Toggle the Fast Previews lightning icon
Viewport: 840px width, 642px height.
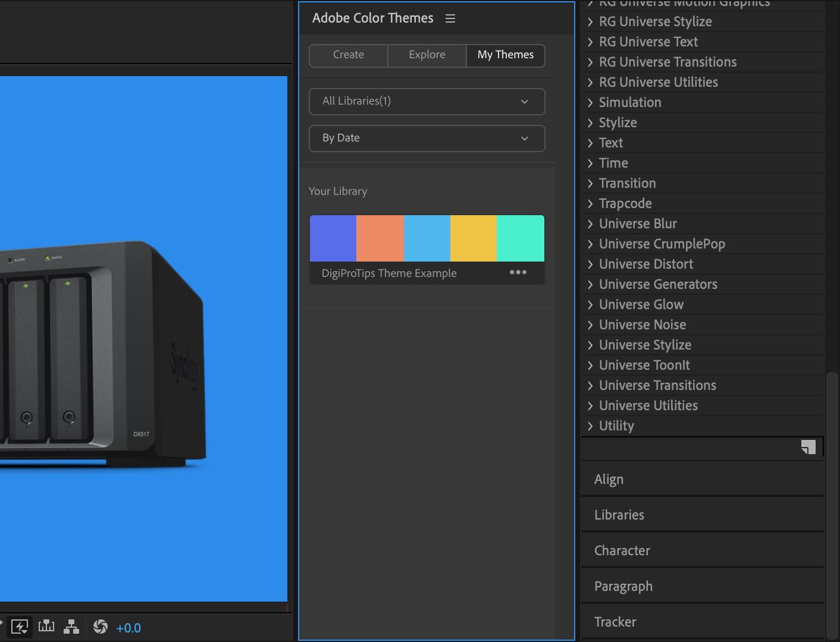coord(20,626)
